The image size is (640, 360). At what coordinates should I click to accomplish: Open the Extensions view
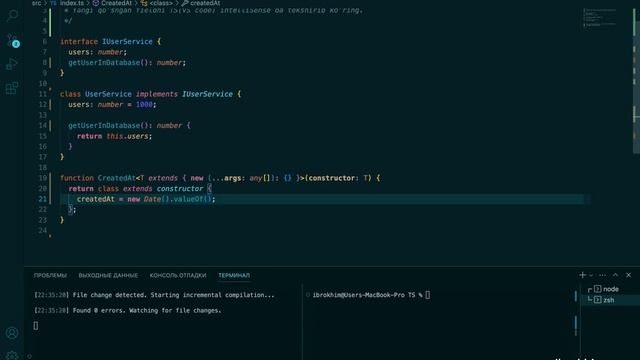[12, 88]
